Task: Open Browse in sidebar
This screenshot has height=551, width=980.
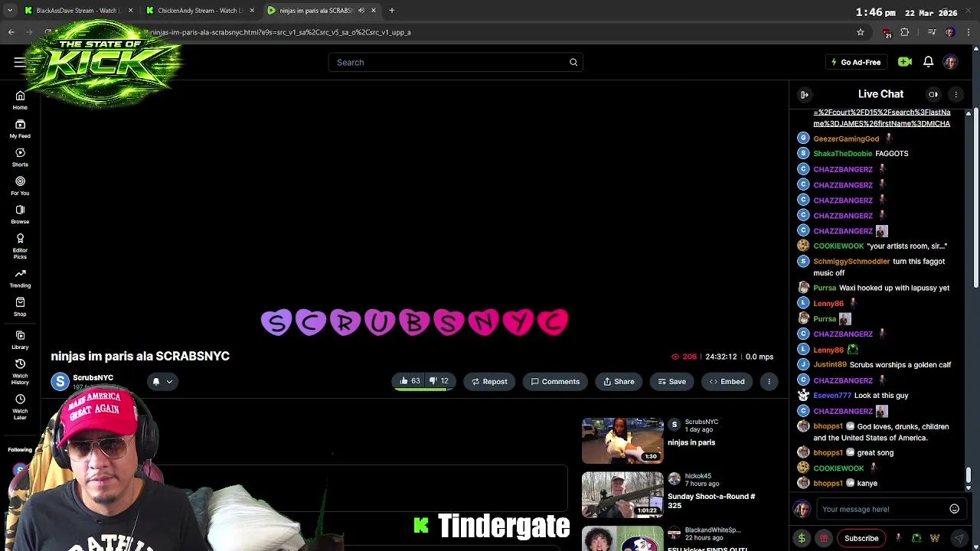Action: coord(20,214)
